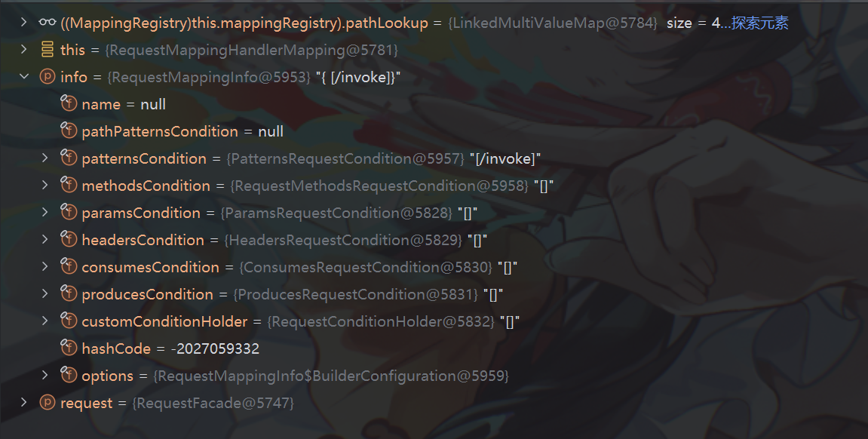Expand the methodsCondition field
Image resolution: width=868 pixels, height=439 pixels.
(x=45, y=185)
